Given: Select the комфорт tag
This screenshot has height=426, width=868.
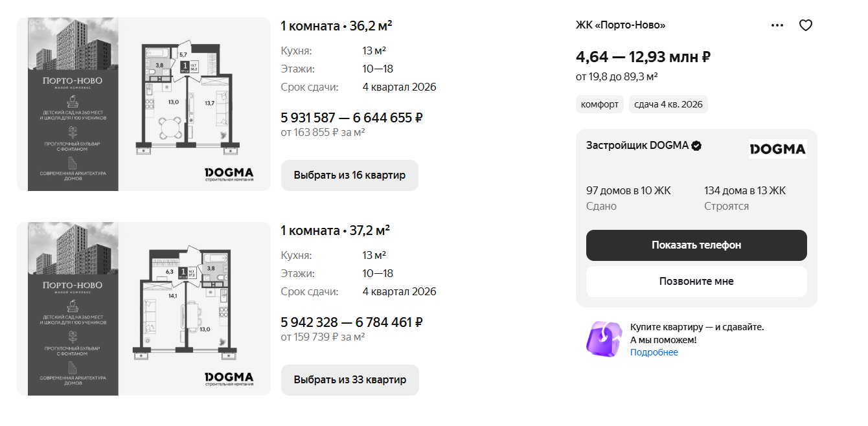Looking at the screenshot, I should tap(600, 104).
